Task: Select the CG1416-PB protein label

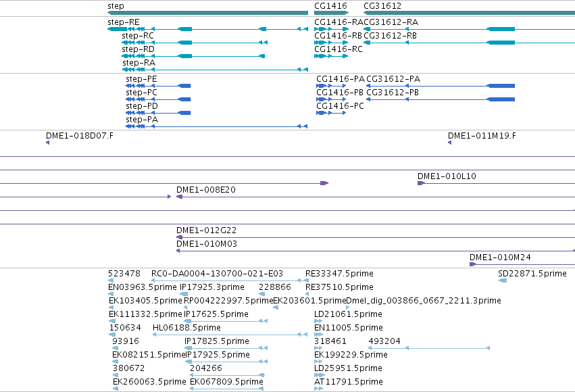Action: point(340,93)
